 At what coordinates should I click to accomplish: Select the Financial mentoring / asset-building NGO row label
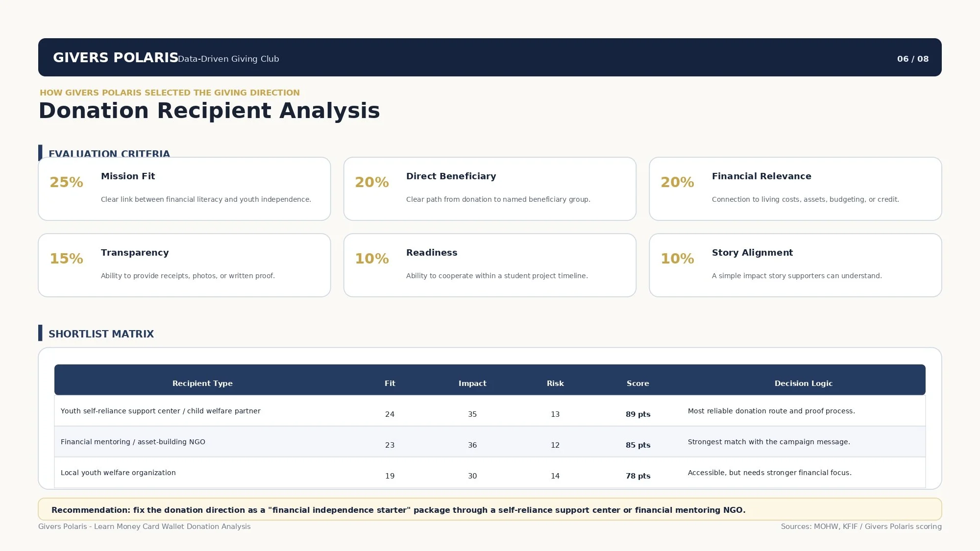click(x=133, y=442)
